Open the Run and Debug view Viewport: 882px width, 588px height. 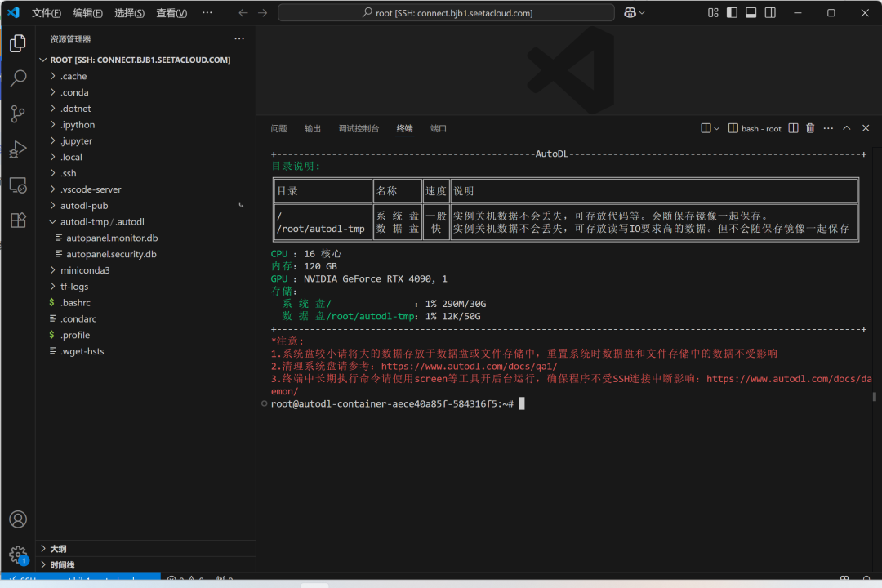coord(18,149)
